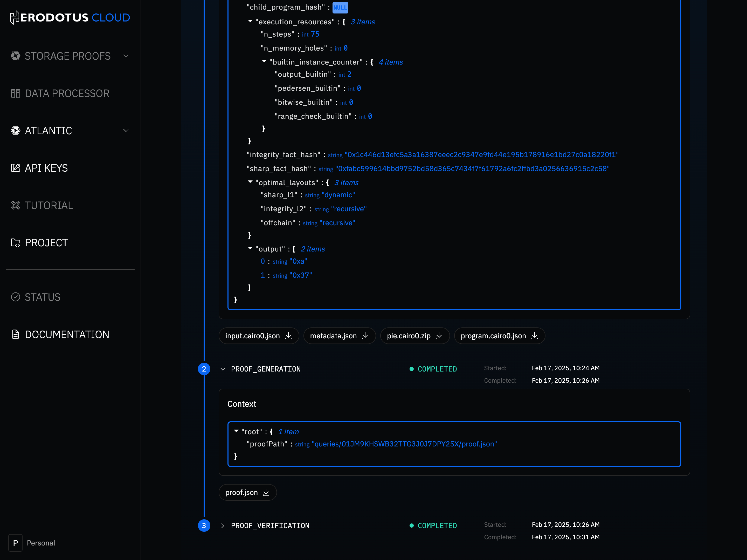This screenshot has width=747, height=560.
Task: Download proof.json file
Action: [247, 493]
